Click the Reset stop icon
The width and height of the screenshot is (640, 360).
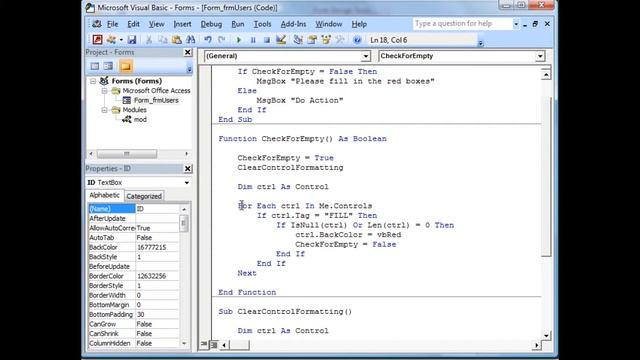coord(267,40)
